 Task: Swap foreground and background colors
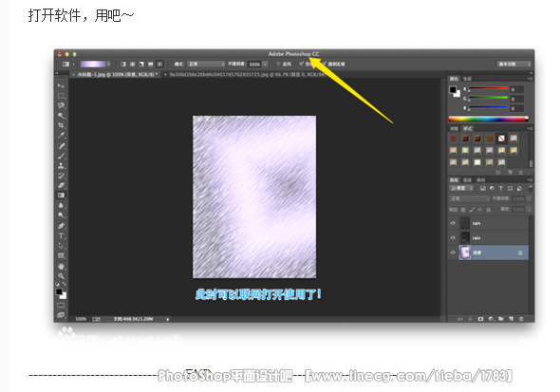point(65,284)
